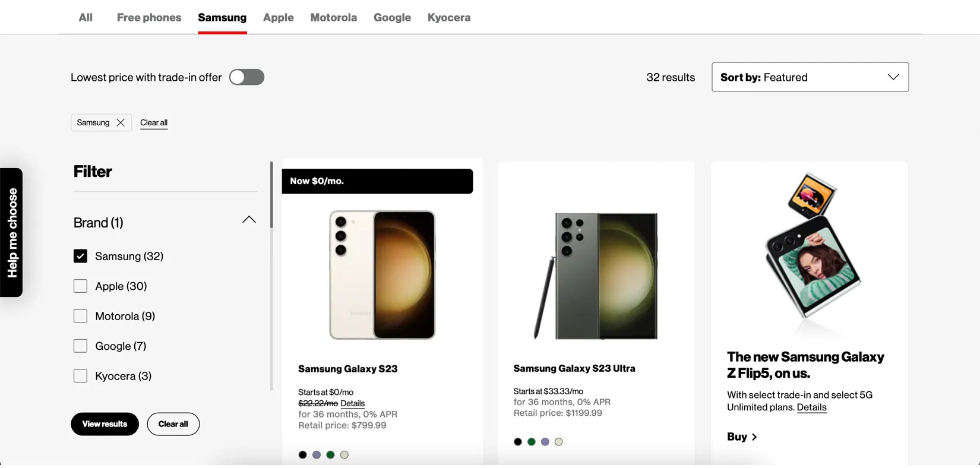980x468 pixels.
Task: Check the Apple brand filter
Action: click(x=80, y=286)
